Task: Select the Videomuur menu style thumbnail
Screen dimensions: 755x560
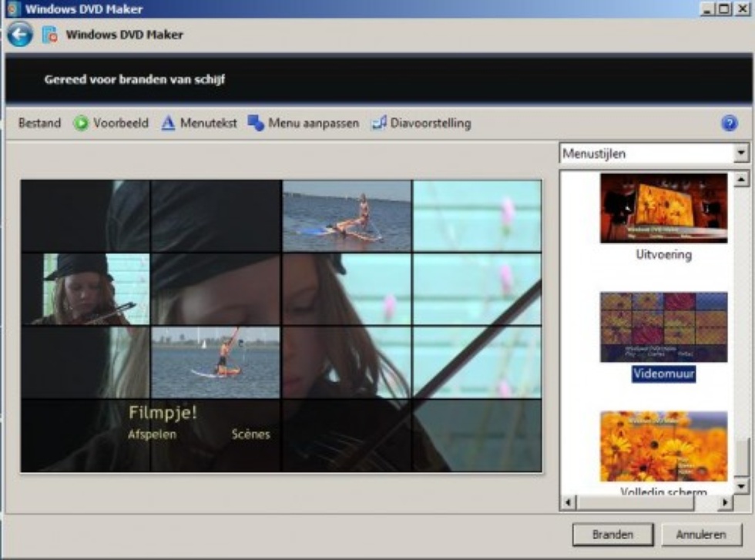Action: point(663,327)
